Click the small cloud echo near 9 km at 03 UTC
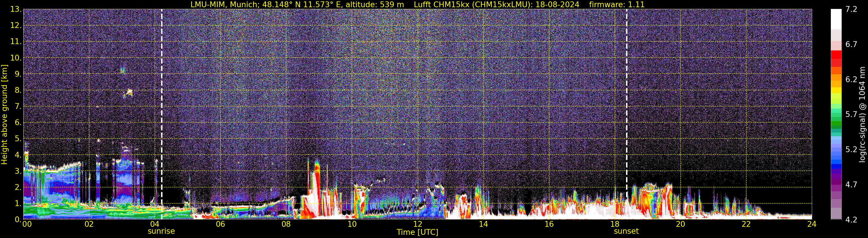 pos(123,71)
